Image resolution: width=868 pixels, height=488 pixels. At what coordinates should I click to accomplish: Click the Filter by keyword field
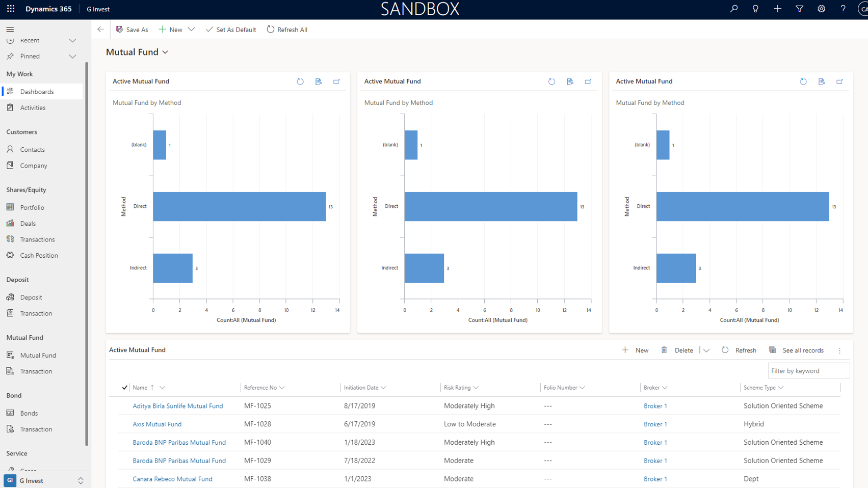pyautogui.click(x=808, y=371)
